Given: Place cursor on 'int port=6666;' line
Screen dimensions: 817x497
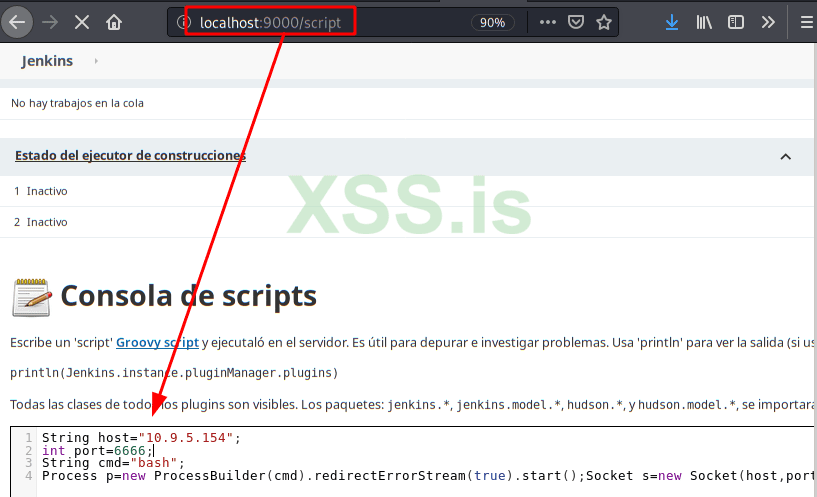Looking at the screenshot, I should pyautogui.click(x=97, y=451).
